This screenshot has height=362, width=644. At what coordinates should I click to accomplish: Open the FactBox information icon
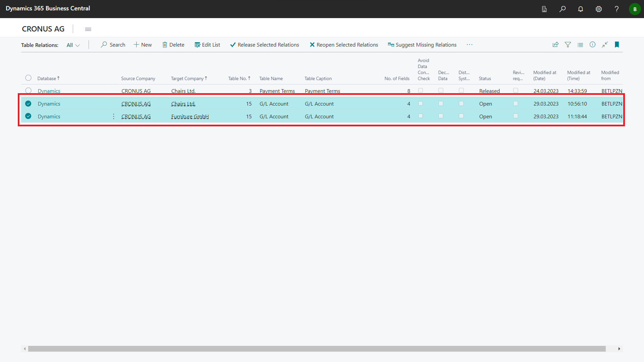tap(593, 45)
